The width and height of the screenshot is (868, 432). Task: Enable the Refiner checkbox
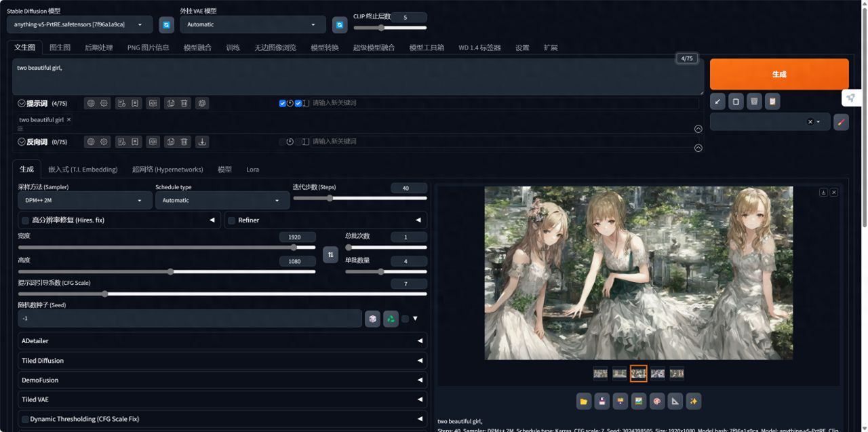point(232,220)
